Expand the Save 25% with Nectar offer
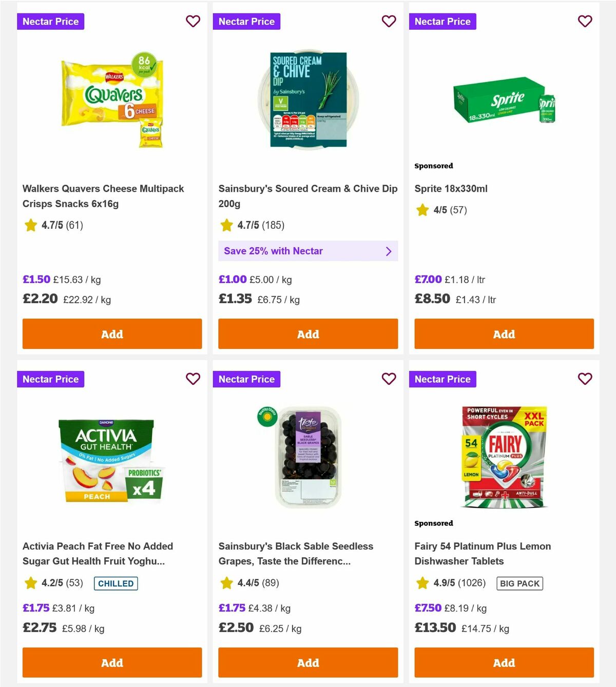 [x=308, y=251]
